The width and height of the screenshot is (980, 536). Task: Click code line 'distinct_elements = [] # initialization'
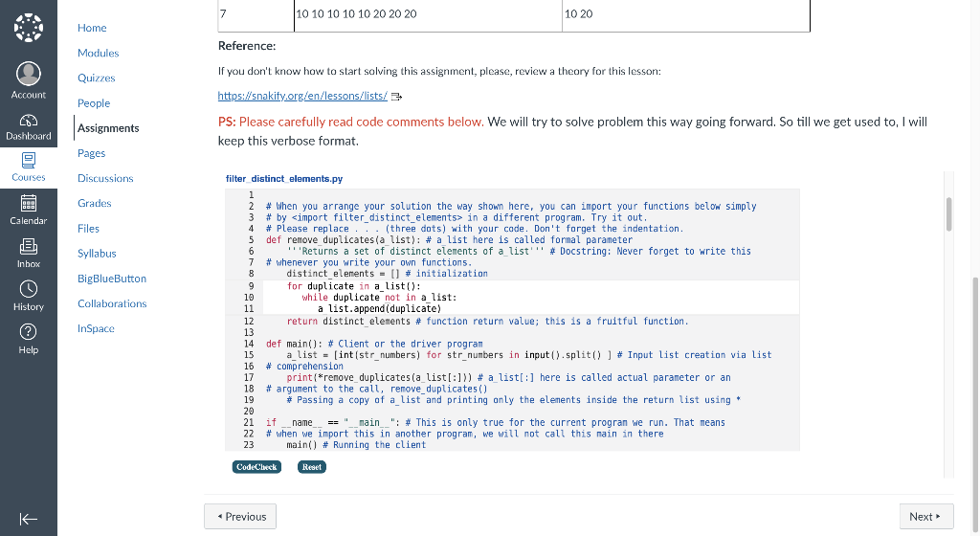point(387,274)
